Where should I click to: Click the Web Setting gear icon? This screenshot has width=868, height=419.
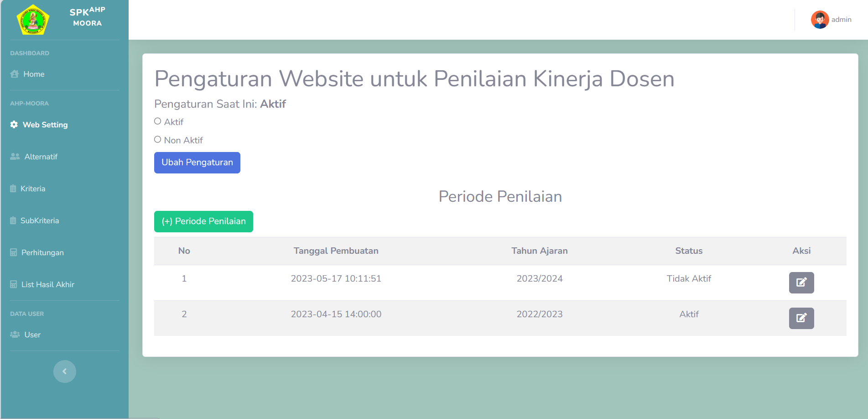tap(14, 125)
